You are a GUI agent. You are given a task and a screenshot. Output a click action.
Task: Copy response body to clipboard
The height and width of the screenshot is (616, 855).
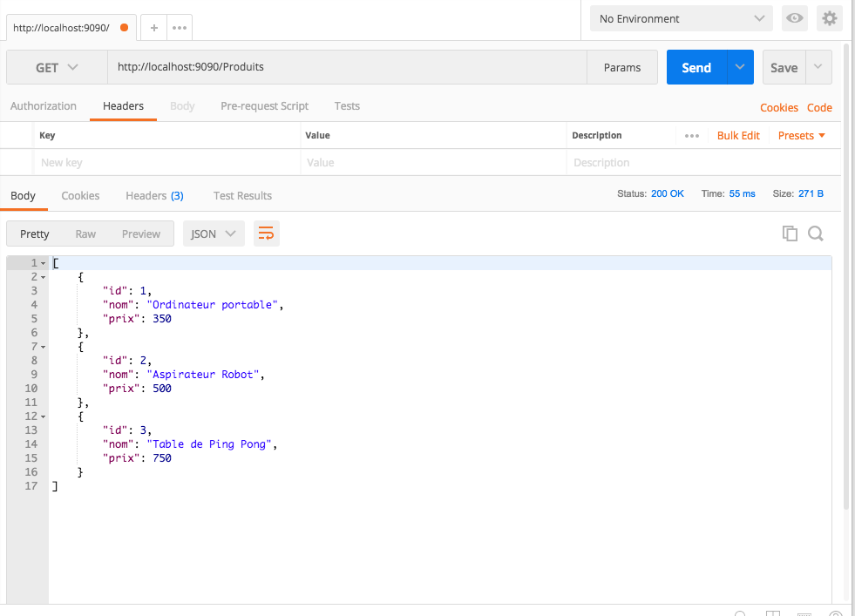coord(790,234)
